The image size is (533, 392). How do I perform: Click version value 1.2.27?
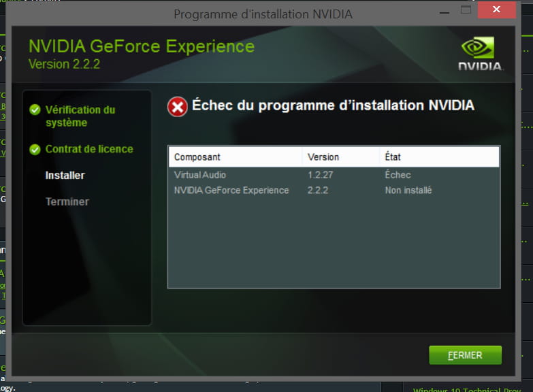tap(320, 175)
